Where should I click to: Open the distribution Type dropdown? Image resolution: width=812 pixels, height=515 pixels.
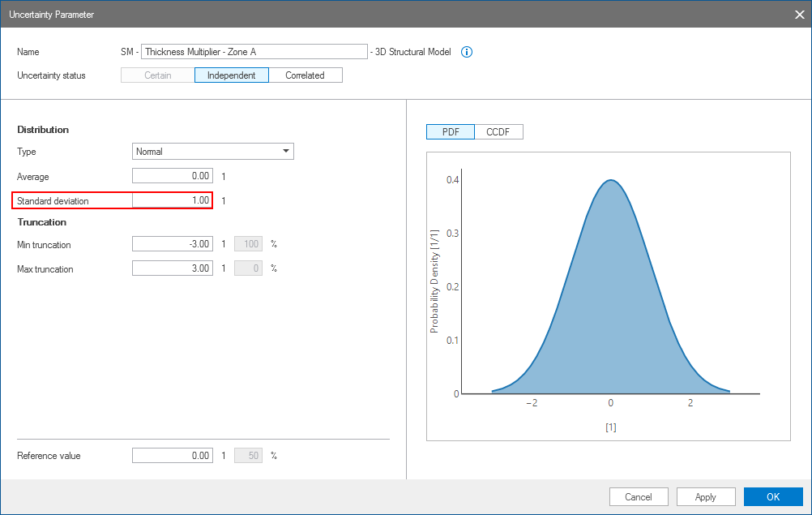pos(212,152)
